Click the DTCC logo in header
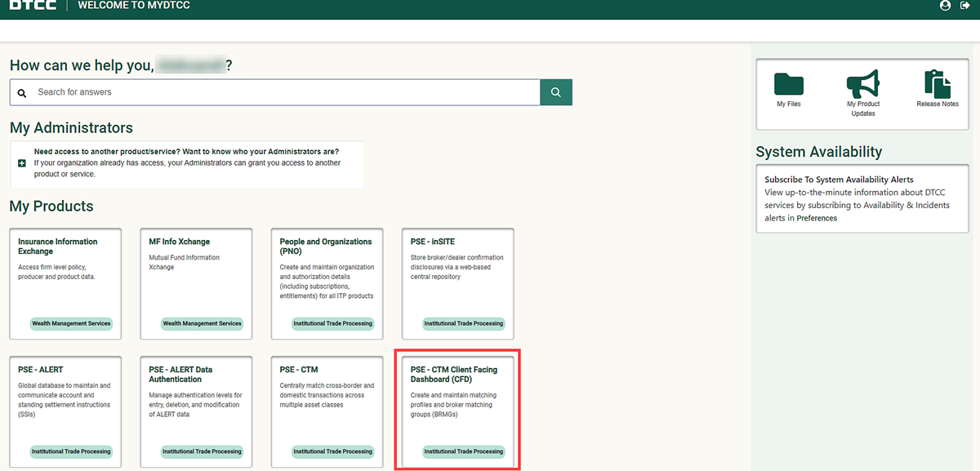 [x=33, y=5]
